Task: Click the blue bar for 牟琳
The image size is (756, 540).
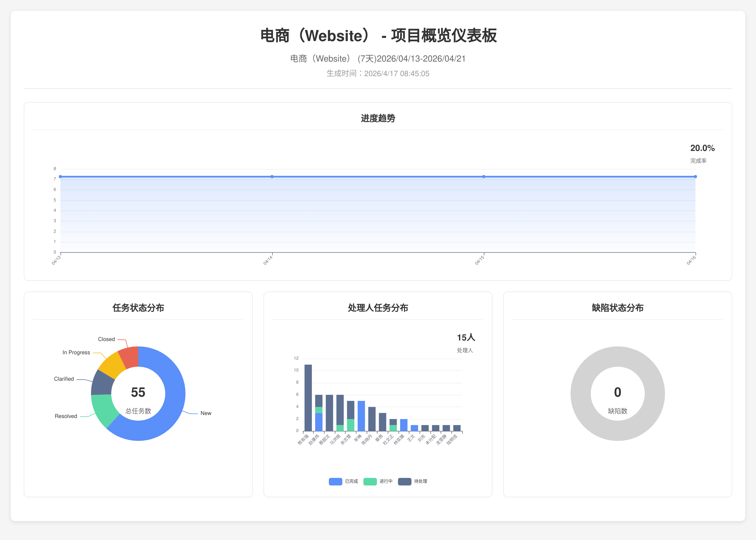Action: coord(361,416)
